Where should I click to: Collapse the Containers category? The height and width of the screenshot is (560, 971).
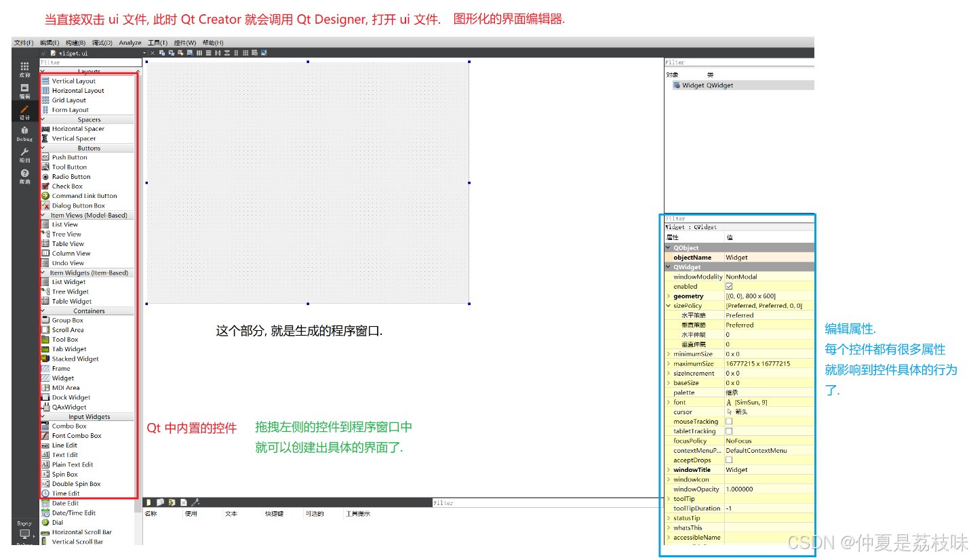click(x=43, y=311)
